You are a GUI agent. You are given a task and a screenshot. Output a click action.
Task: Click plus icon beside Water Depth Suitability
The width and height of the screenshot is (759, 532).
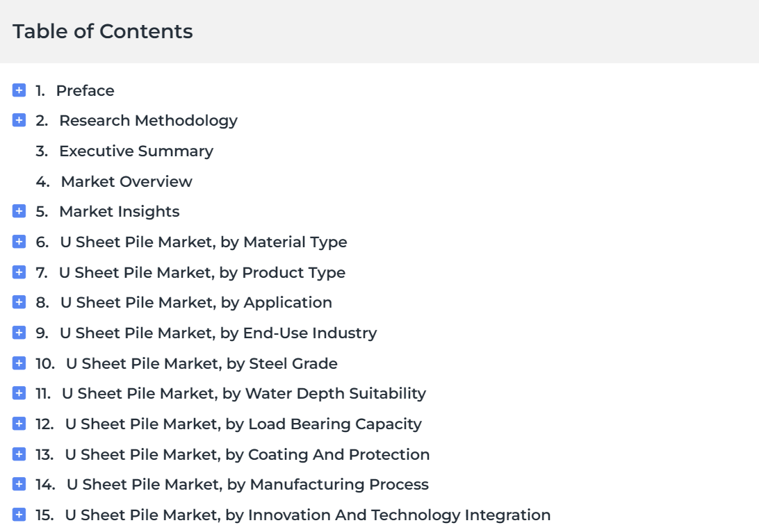click(x=19, y=393)
